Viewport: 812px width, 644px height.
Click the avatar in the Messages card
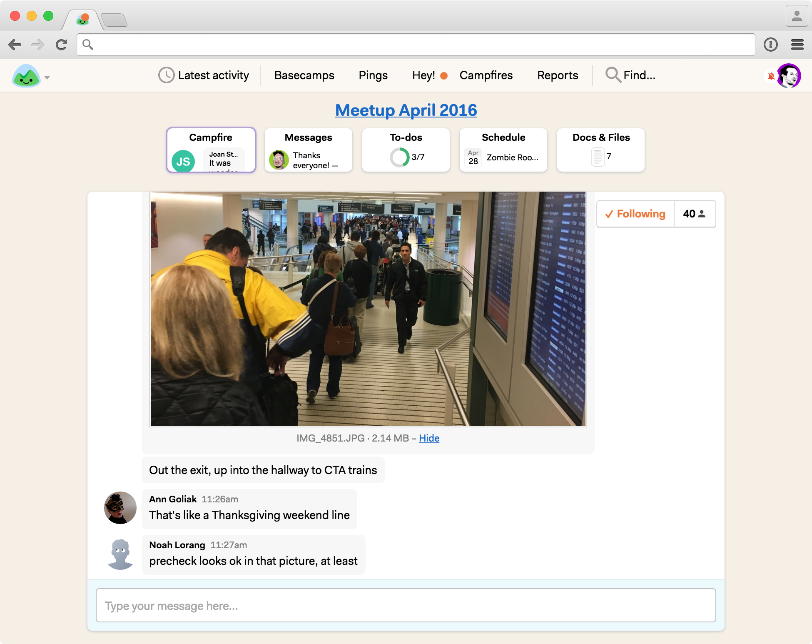click(279, 160)
